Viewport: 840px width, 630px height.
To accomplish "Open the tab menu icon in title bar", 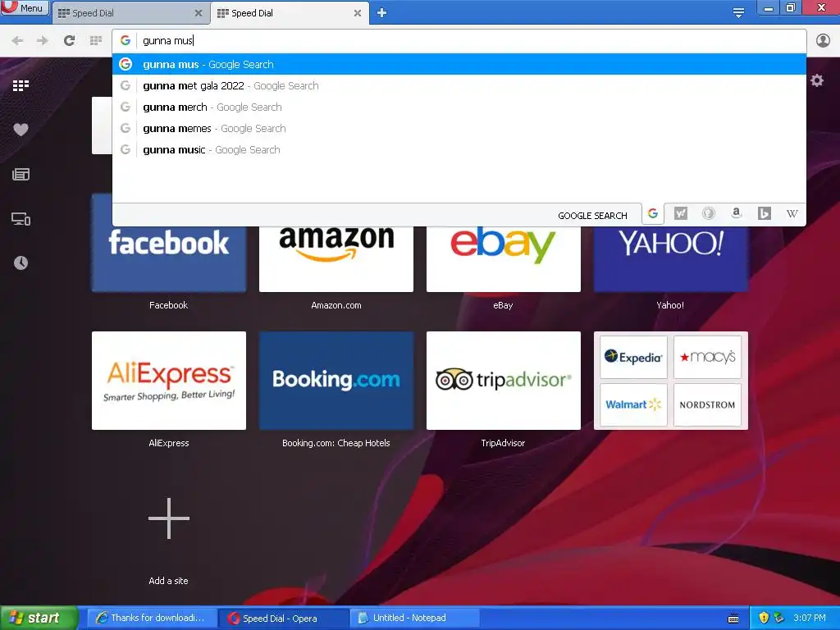I will click(738, 13).
